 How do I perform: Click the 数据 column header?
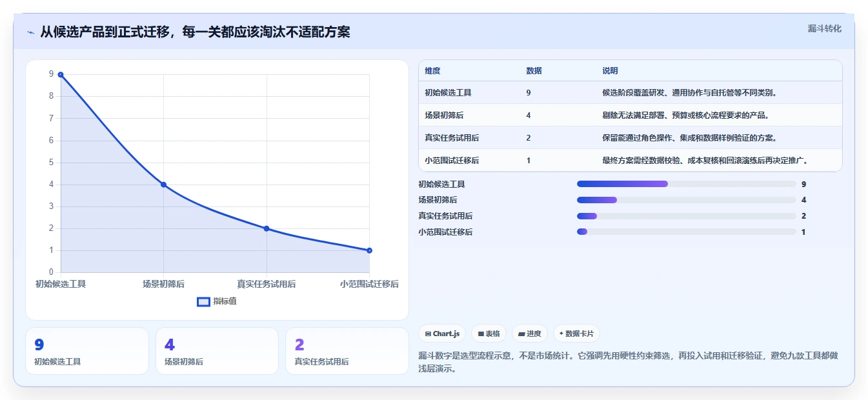pos(534,70)
